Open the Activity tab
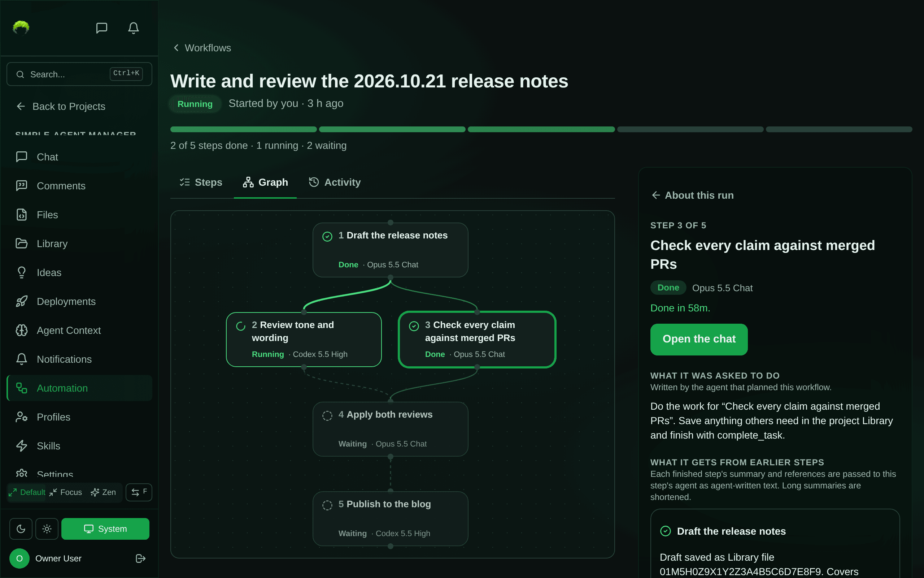 335,182
